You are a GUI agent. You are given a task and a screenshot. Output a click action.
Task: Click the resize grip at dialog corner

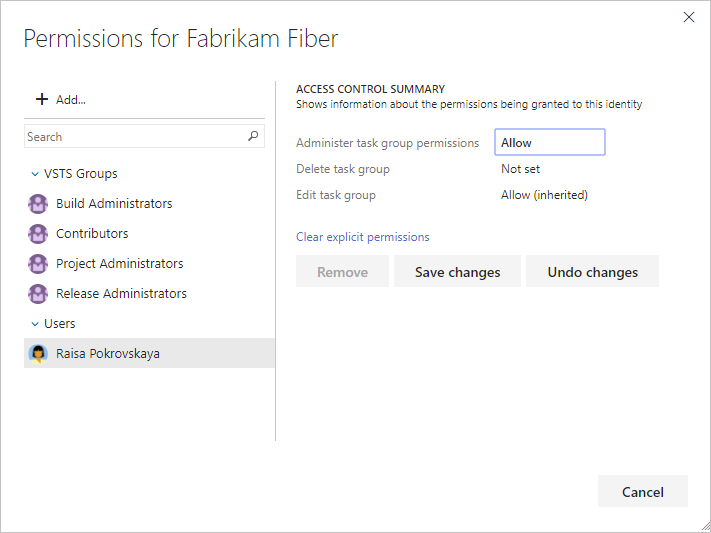(705, 526)
